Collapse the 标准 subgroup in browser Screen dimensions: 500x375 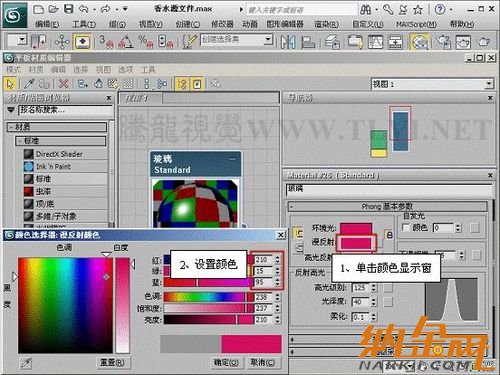coord(20,141)
